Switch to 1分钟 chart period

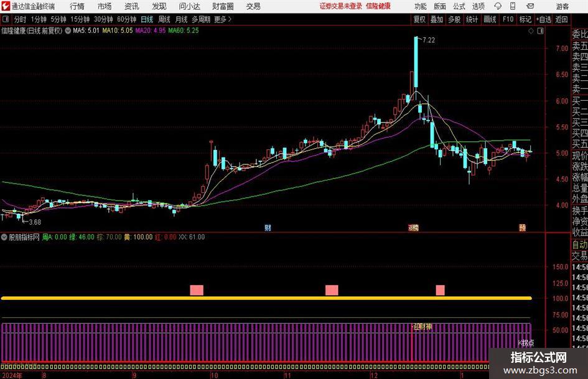tap(38, 19)
